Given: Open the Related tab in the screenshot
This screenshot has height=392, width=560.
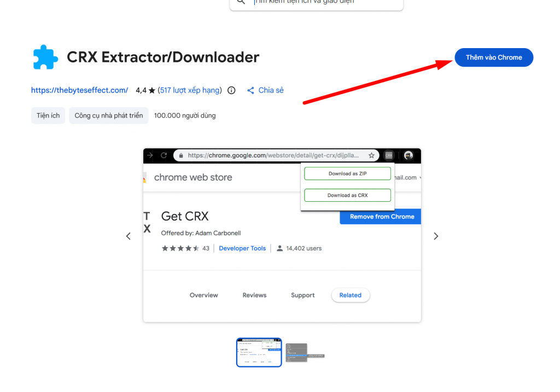Looking at the screenshot, I should click(351, 295).
